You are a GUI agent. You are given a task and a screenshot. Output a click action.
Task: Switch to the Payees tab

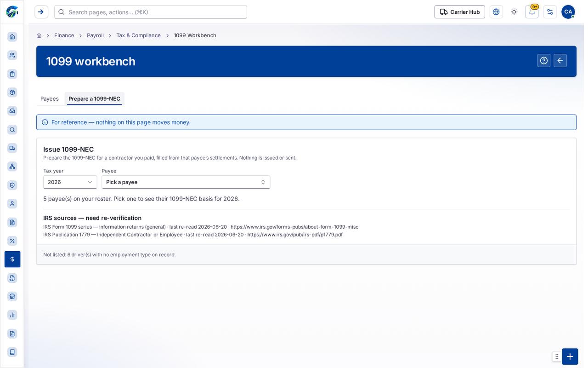50,99
